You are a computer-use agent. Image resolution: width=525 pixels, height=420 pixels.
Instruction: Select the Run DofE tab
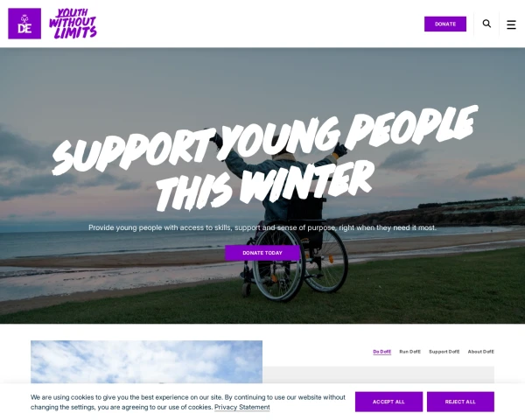(x=409, y=352)
